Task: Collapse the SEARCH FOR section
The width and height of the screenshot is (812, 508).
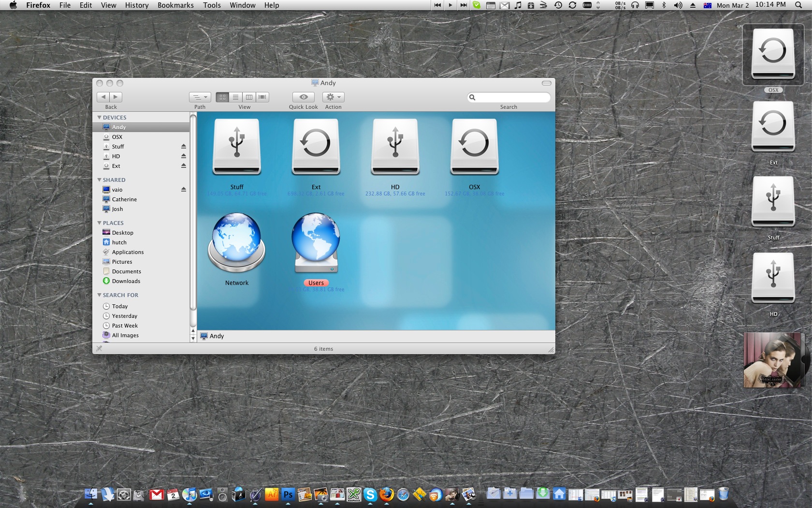Action: 100,295
